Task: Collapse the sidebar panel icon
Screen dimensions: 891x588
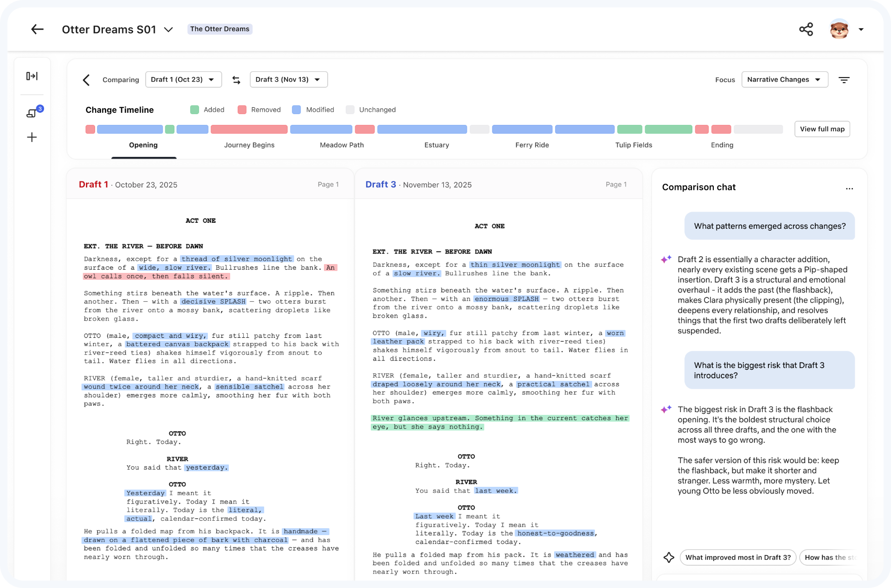Action: (x=32, y=76)
